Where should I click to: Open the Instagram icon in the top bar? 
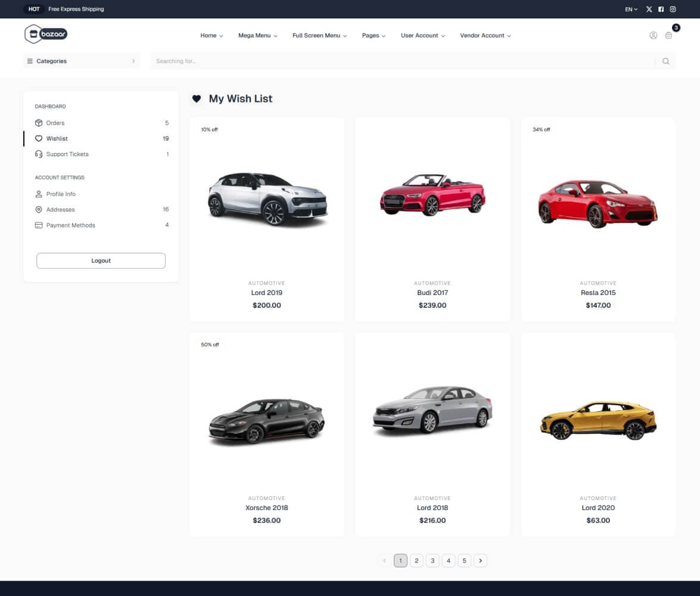pyautogui.click(x=673, y=9)
